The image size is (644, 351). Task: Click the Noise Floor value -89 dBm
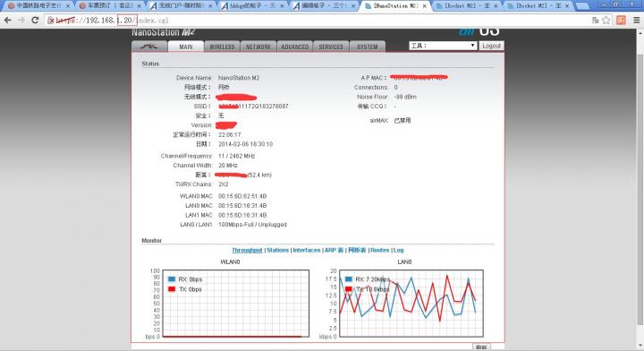click(405, 97)
